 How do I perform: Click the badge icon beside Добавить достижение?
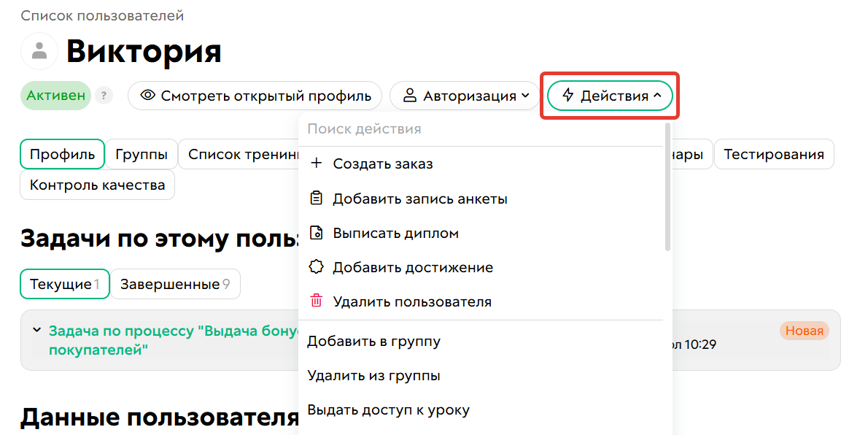click(x=316, y=267)
